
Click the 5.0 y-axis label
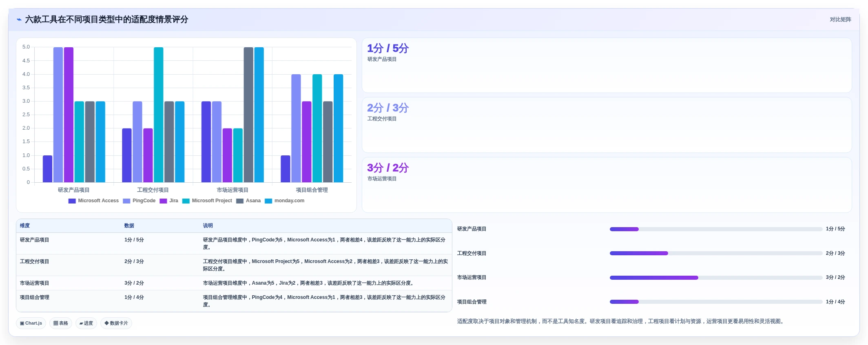[x=26, y=47]
